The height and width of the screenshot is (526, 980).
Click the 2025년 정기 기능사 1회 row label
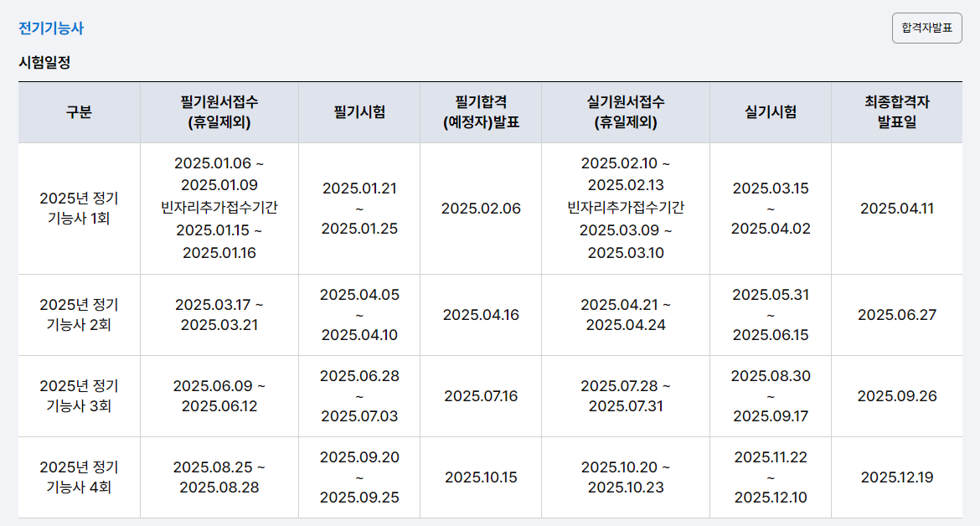click(x=79, y=207)
